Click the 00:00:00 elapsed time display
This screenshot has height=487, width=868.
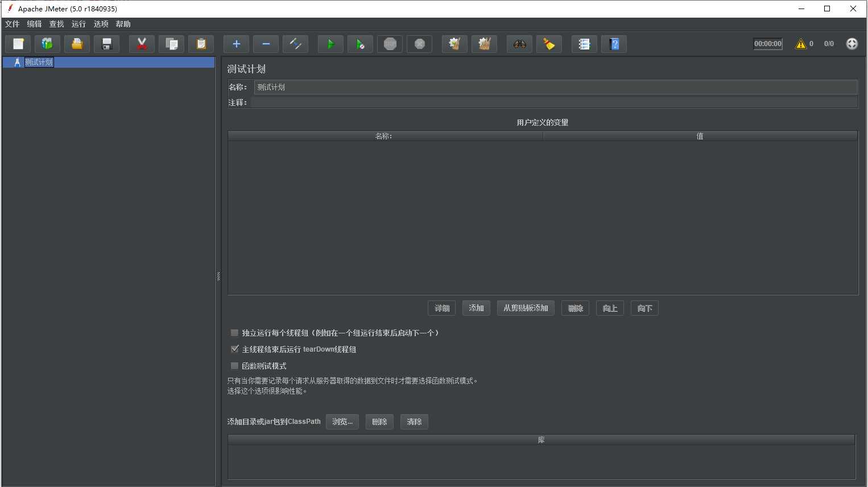coord(768,44)
